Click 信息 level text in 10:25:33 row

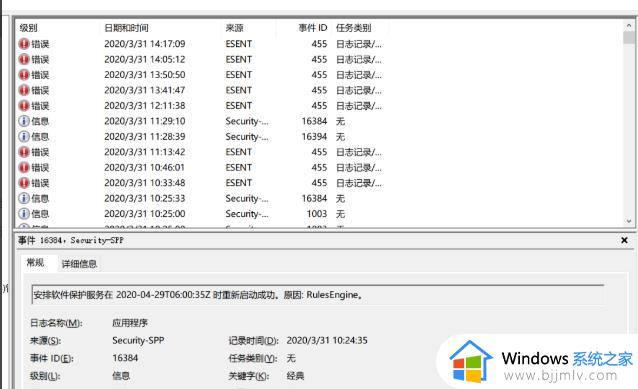[40, 198]
